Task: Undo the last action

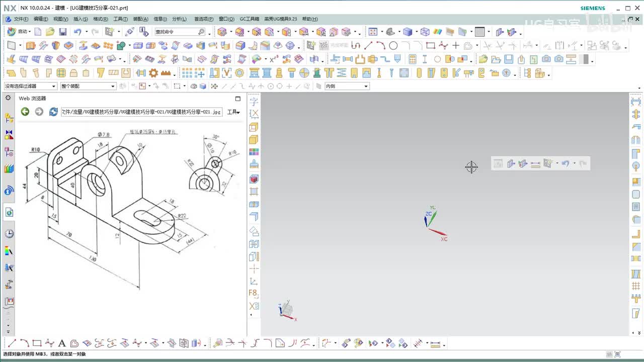Action: coord(77,32)
